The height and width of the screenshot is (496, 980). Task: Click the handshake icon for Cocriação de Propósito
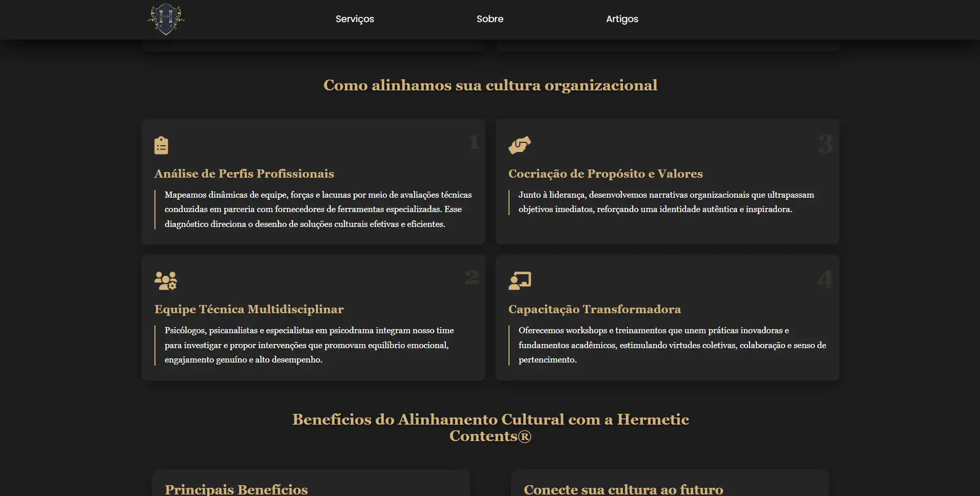[519, 145]
